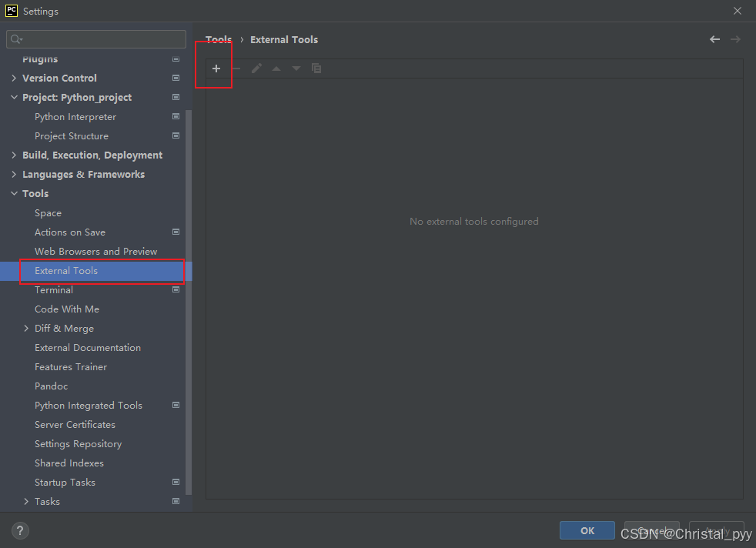Select Python Interpreter settings
This screenshot has height=548, width=756.
(75, 117)
